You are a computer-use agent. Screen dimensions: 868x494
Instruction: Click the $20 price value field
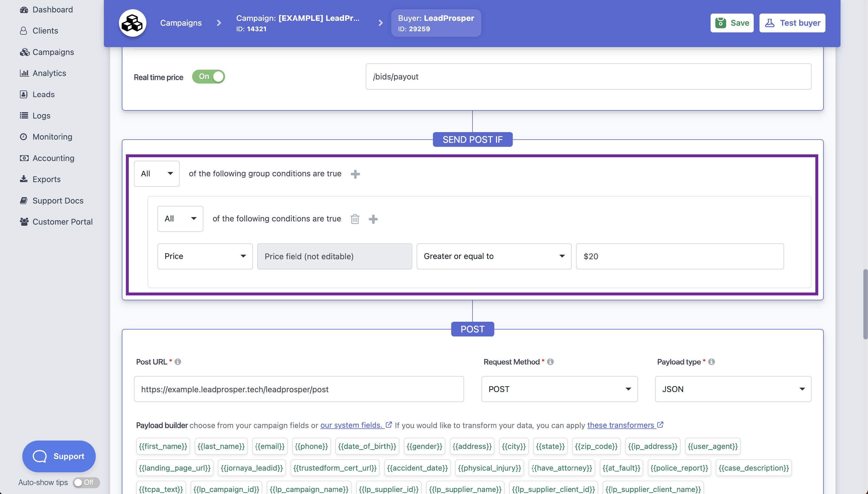tap(679, 256)
